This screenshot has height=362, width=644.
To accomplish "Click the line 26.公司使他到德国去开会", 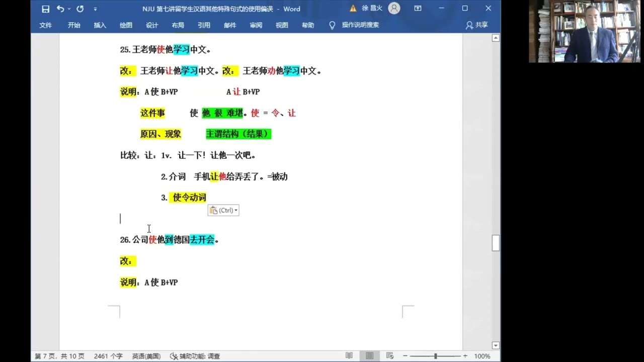I will click(x=170, y=240).
